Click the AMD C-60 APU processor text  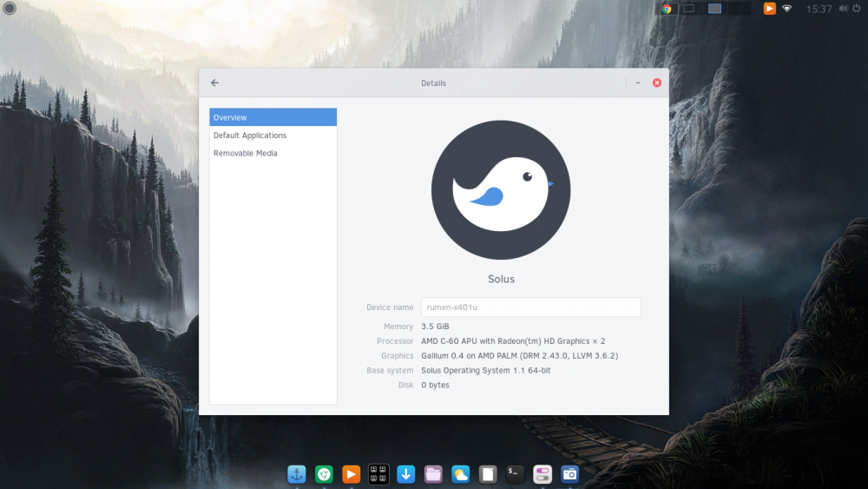coord(513,341)
